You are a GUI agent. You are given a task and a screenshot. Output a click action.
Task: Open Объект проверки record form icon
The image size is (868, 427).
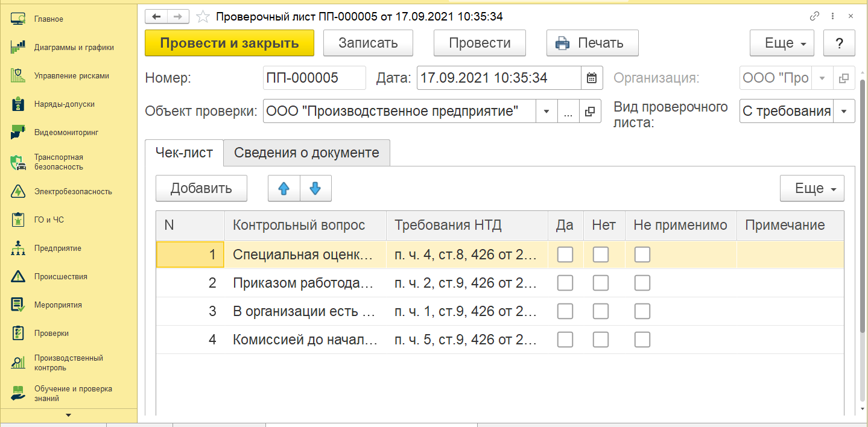pos(590,111)
